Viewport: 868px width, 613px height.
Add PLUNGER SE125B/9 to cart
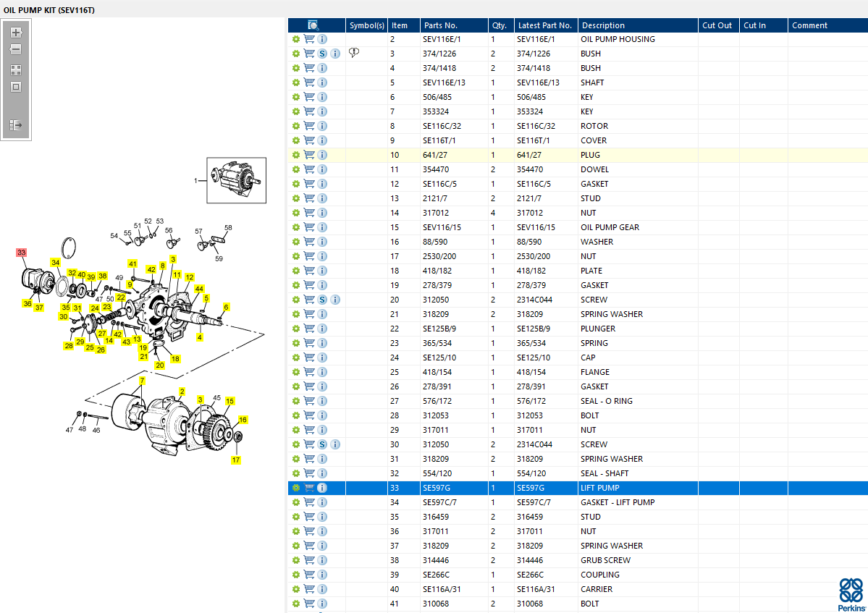pyautogui.click(x=309, y=329)
